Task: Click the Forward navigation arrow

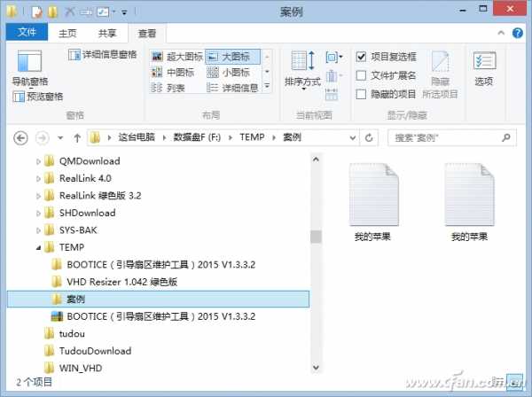Action: (x=42, y=138)
